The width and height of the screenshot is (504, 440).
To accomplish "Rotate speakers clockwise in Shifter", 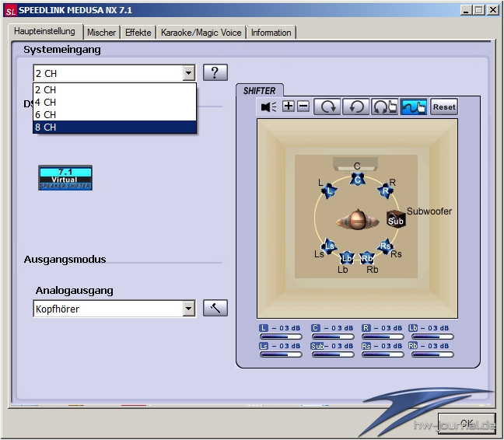I will (327, 107).
